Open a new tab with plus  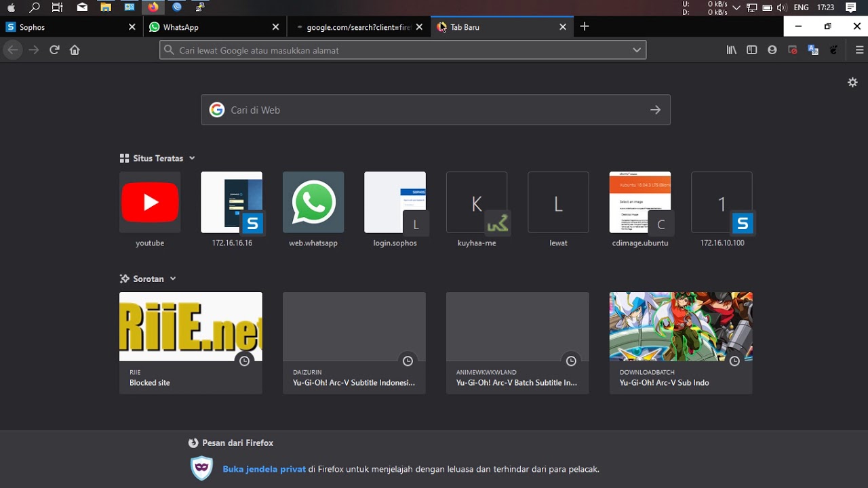[x=585, y=26]
